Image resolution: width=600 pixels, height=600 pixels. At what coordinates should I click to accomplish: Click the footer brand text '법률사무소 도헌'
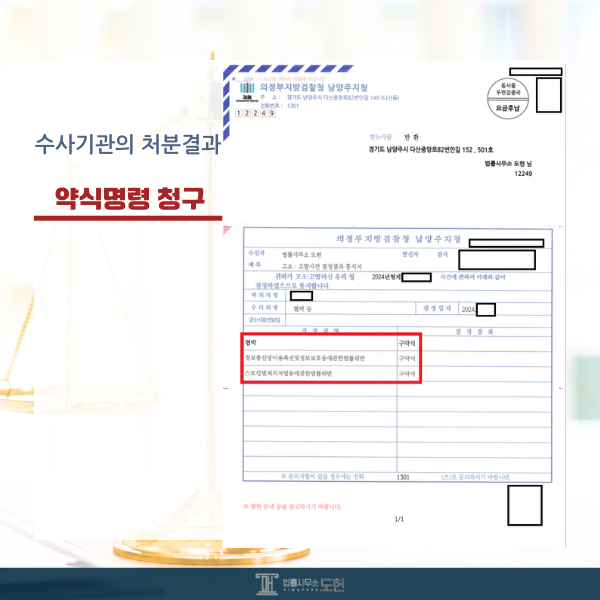point(313,584)
